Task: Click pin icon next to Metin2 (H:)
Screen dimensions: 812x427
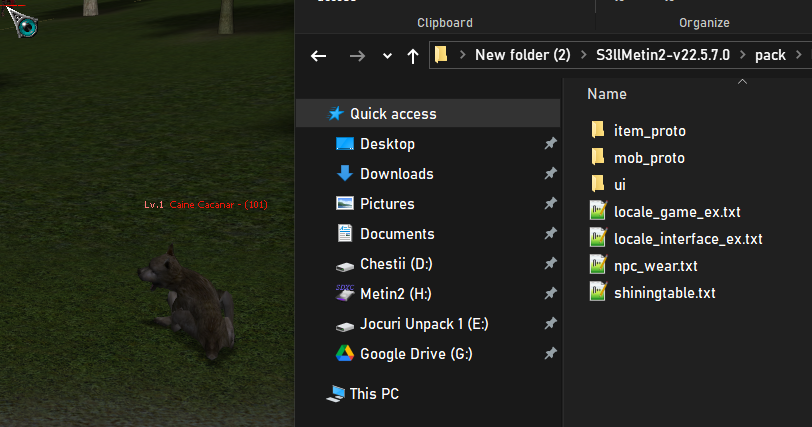Action: point(550,293)
